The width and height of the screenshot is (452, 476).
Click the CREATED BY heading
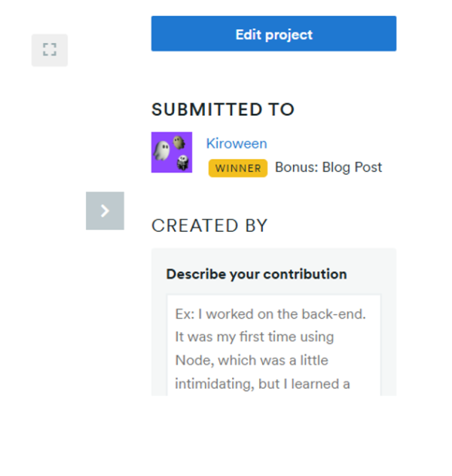point(209,225)
